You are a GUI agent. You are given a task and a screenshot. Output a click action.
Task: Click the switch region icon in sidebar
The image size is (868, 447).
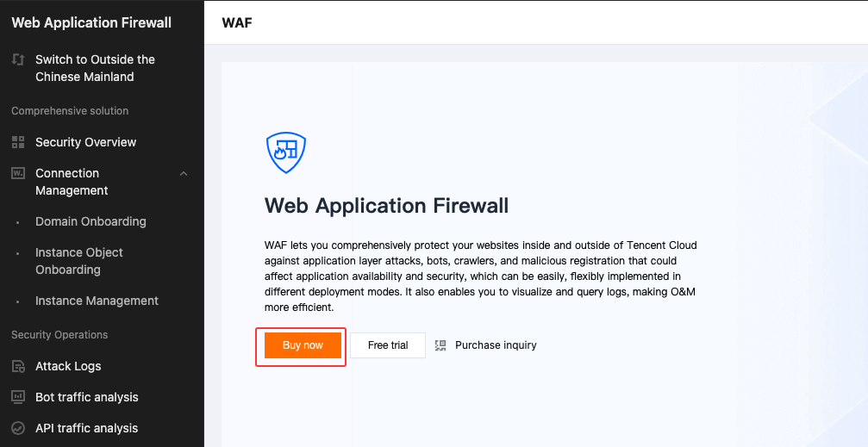[18, 59]
